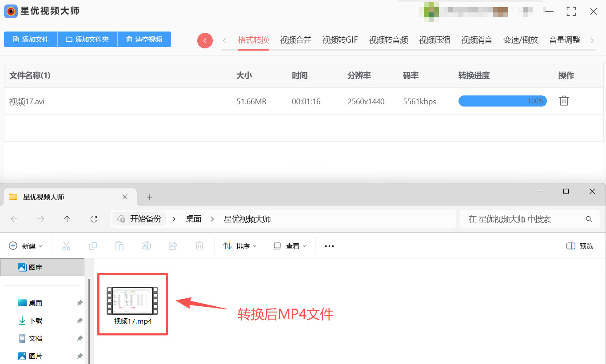Image resolution: width=606 pixels, height=364 pixels.
Task: Click the Up directory arrow in Explorer
Action: (x=67, y=219)
